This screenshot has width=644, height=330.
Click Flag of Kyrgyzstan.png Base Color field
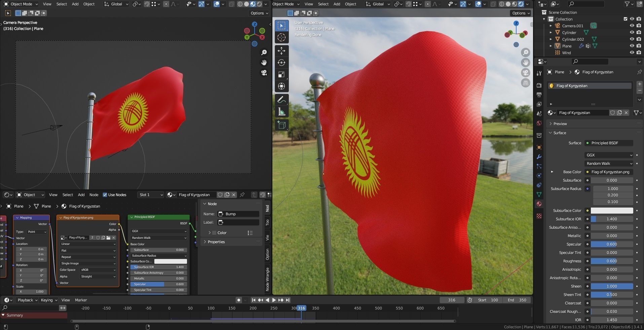[x=609, y=172]
